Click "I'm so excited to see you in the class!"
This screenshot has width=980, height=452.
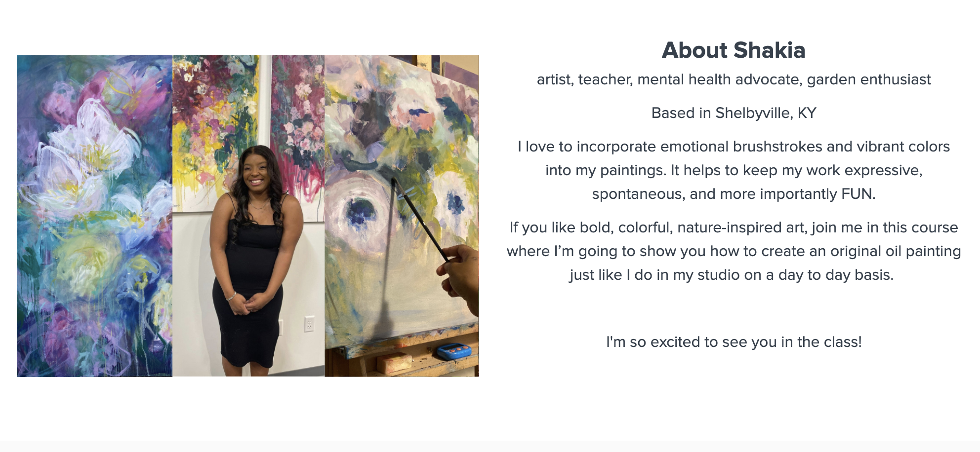click(734, 342)
